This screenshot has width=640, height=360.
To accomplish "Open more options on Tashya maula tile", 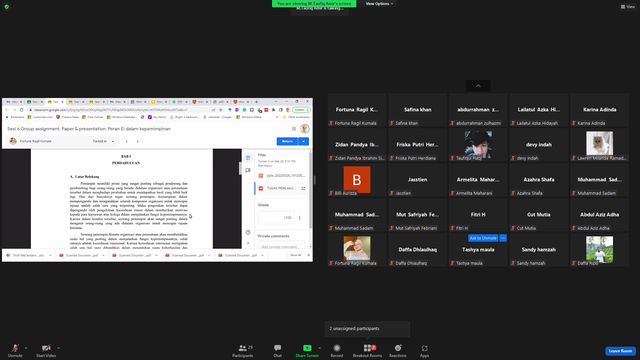I will point(503,238).
